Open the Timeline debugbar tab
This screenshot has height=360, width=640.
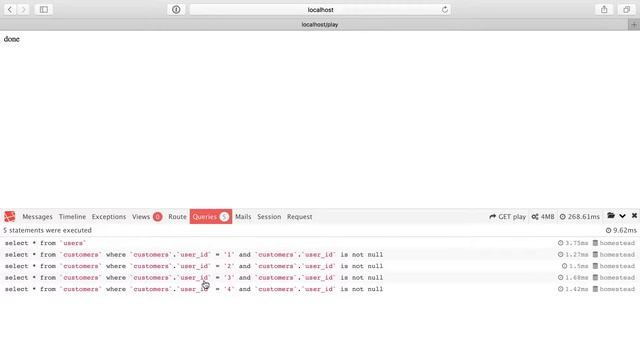point(72,217)
